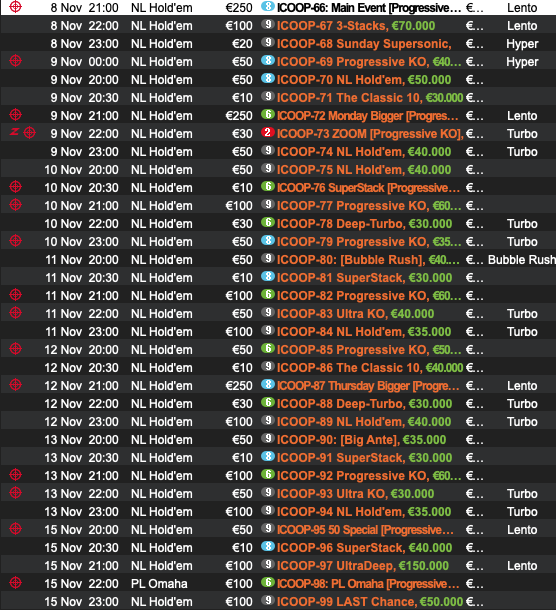Open ICOOP-66 Main Event tournament
This screenshot has height=610, width=556.
(x=369, y=8)
